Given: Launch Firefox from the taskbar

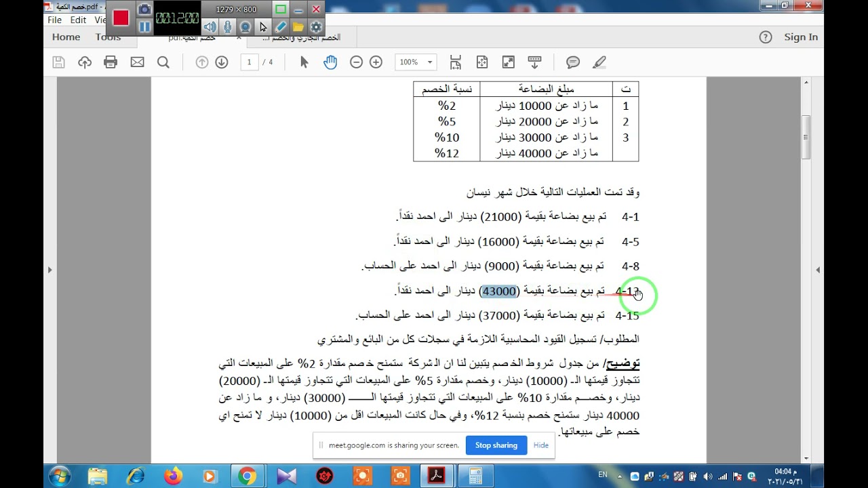Looking at the screenshot, I should click(x=173, y=476).
